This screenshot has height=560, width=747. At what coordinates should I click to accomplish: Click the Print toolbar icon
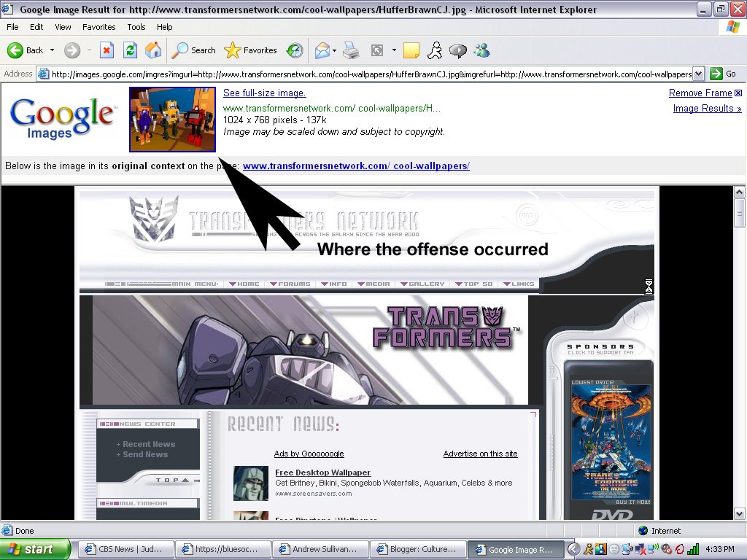(x=351, y=50)
